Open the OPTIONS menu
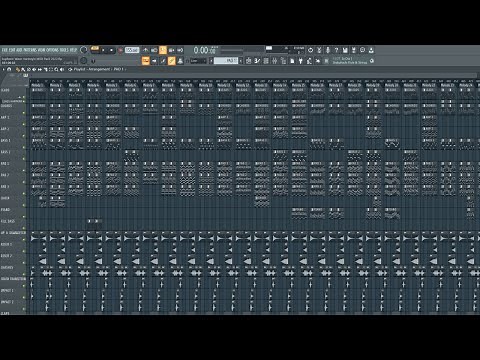 (53, 50)
